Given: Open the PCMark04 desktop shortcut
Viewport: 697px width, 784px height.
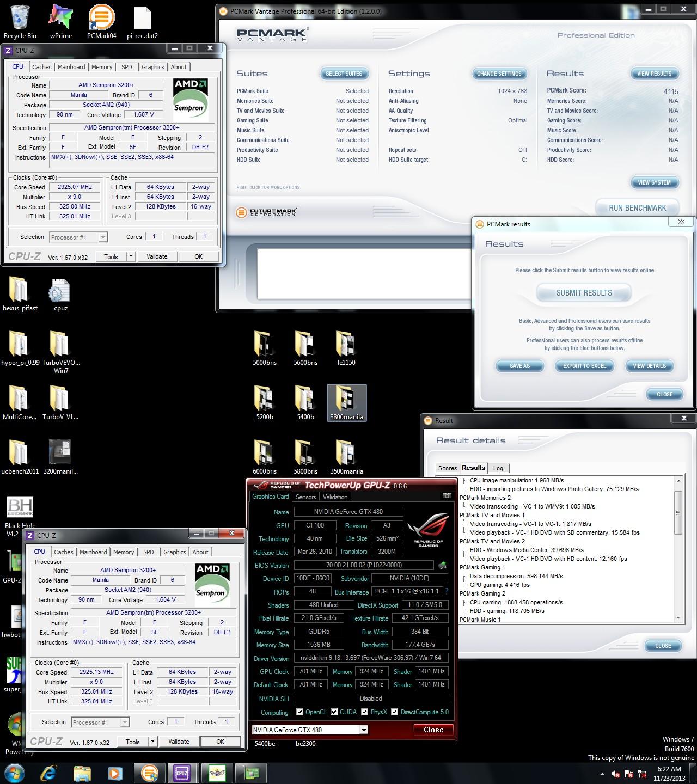Looking at the screenshot, I should pos(101,22).
